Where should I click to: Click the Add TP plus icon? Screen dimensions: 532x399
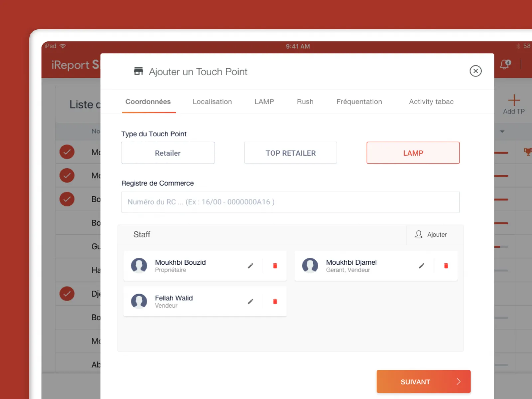click(514, 100)
